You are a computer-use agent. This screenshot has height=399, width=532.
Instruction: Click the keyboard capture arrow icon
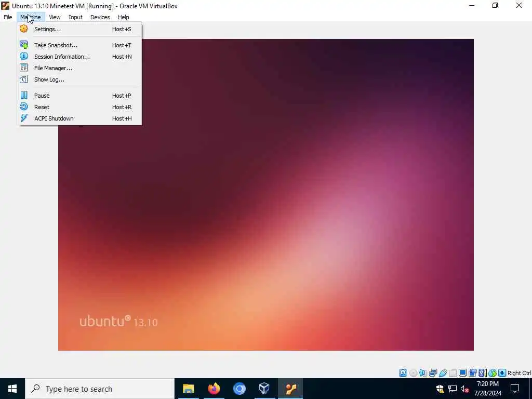(502, 373)
